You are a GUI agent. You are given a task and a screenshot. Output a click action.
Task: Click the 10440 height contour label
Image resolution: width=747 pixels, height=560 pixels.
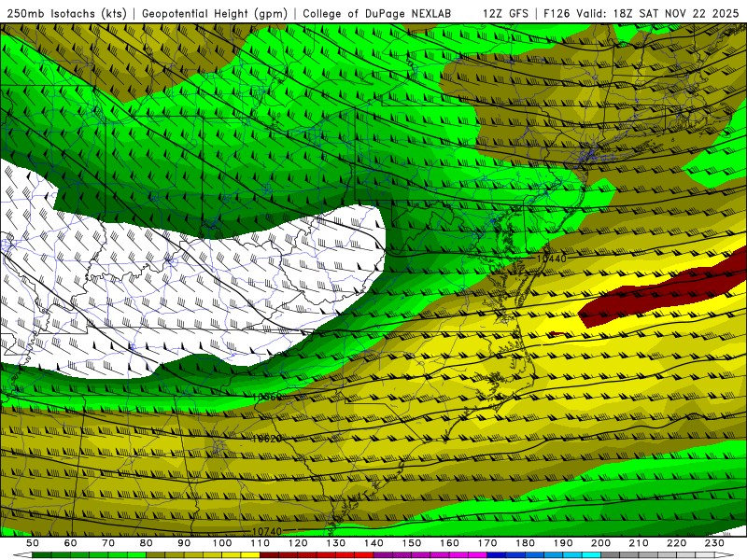551,259
